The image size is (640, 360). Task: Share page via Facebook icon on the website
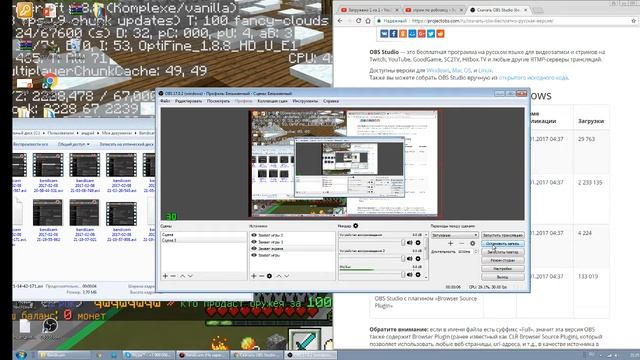click(393, 34)
